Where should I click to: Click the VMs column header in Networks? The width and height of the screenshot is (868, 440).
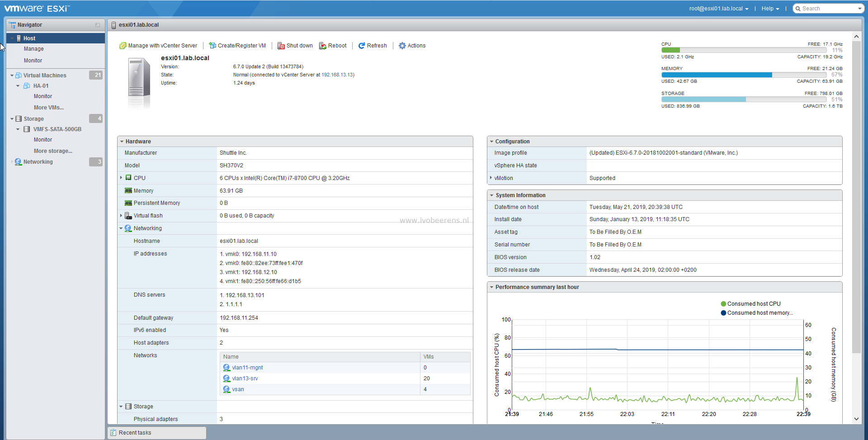click(x=445, y=357)
